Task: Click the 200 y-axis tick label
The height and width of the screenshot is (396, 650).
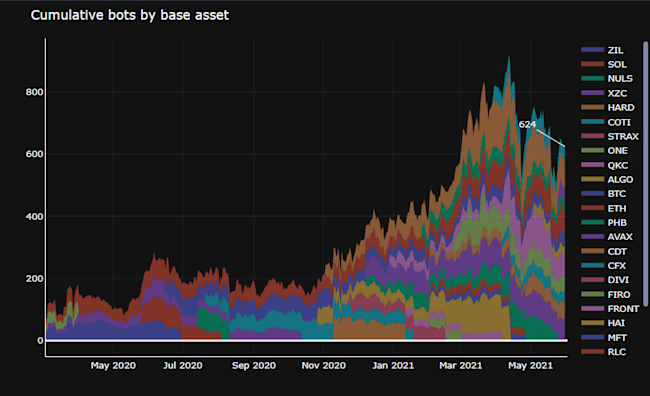Action: coord(34,278)
